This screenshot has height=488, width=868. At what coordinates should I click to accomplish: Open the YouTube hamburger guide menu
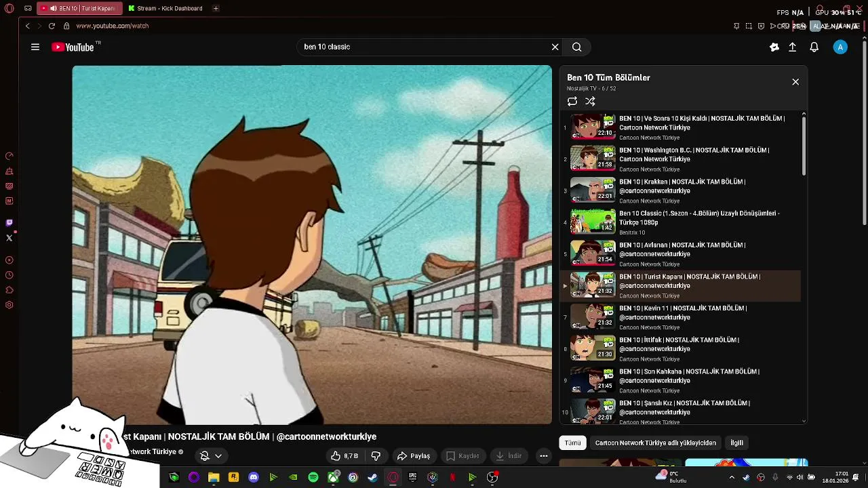pos(35,47)
